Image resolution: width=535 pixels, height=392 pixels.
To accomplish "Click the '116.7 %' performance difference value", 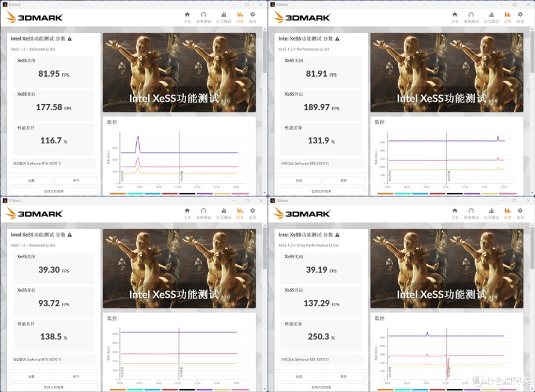I will point(54,141).
